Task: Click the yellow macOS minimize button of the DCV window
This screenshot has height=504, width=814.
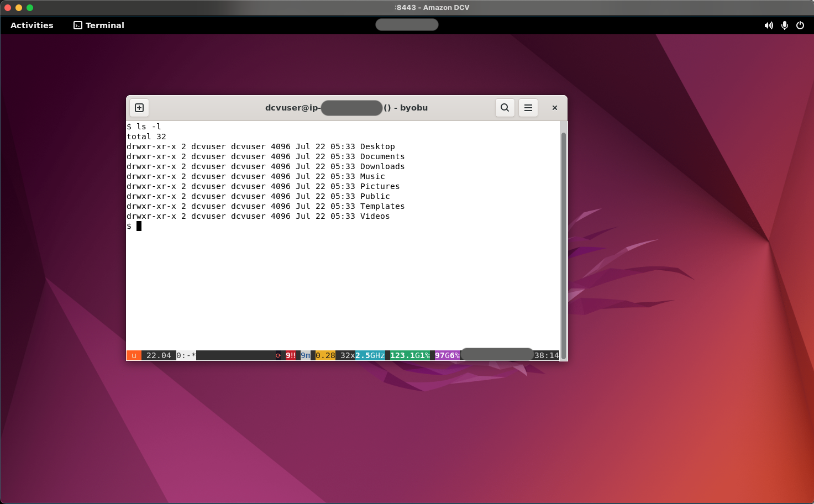Action: [19, 8]
